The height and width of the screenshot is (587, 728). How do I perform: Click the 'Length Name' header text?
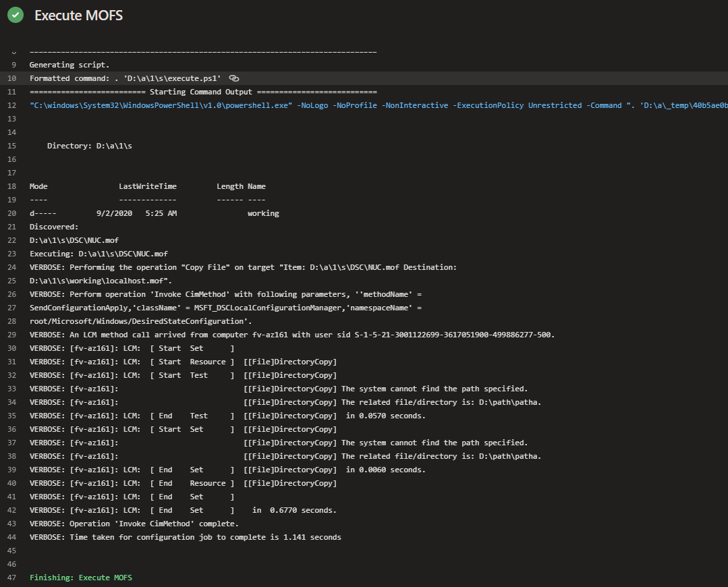pyautogui.click(x=242, y=186)
